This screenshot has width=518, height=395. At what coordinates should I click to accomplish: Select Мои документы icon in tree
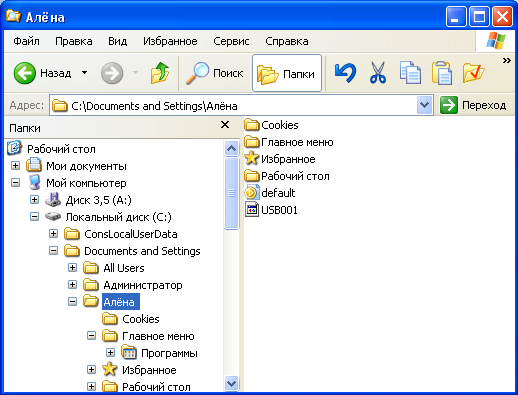click(x=34, y=165)
